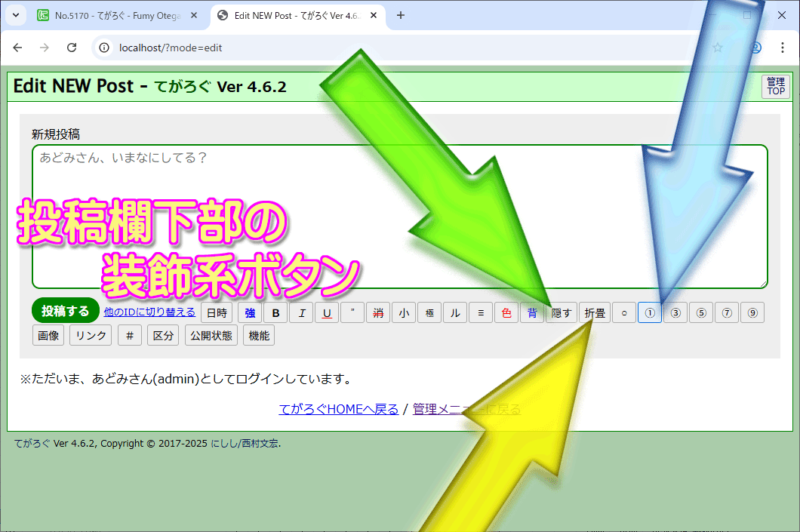The height and width of the screenshot is (532, 800).
Task: Apply strikethrough with the 消 button
Action: (x=378, y=313)
